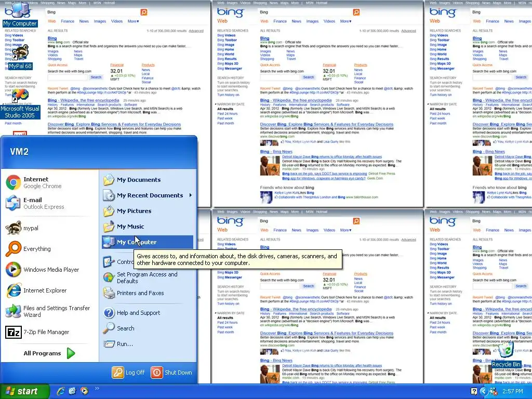The width and height of the screenshot is (532, 399).
Task: Select the MyPal 68 desktop shortcut
Action: (20, 57)
